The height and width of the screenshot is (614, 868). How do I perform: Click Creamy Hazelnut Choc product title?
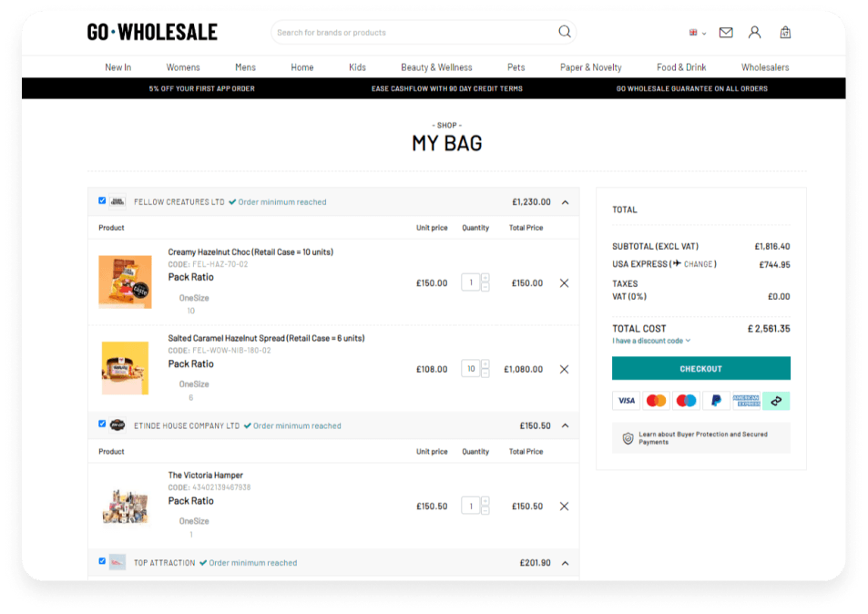point(250,252)
